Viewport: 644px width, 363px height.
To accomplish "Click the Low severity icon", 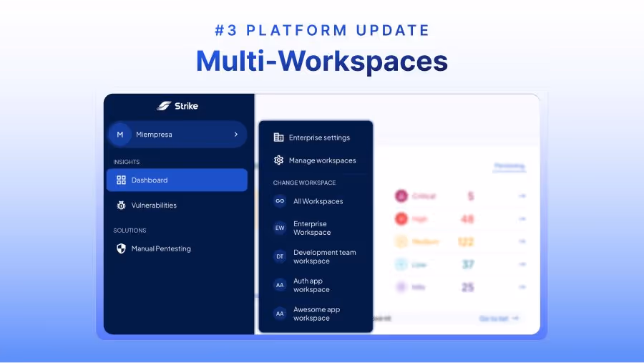I will point(401,264).
